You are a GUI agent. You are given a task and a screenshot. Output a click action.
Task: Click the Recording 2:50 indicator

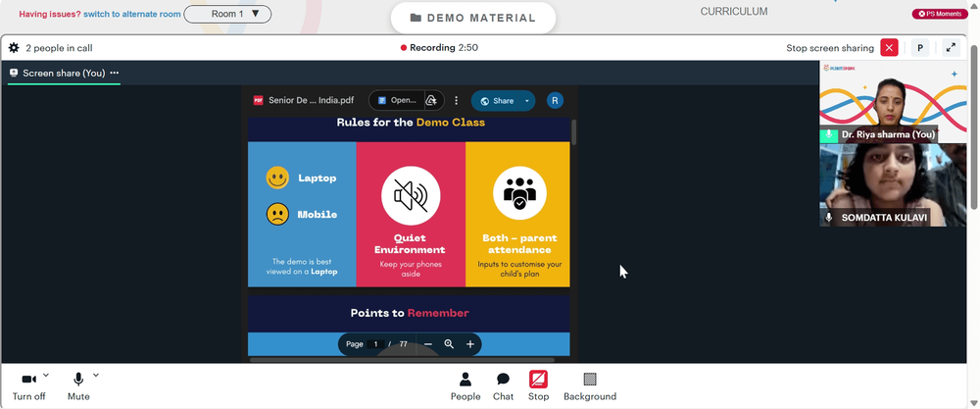439,47
